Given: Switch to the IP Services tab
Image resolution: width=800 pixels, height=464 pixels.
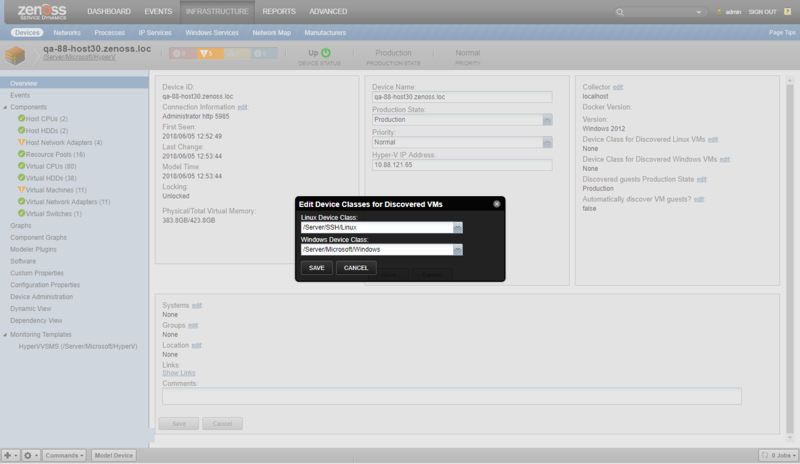Looking at the screenshot, I should tap(155, 33).
